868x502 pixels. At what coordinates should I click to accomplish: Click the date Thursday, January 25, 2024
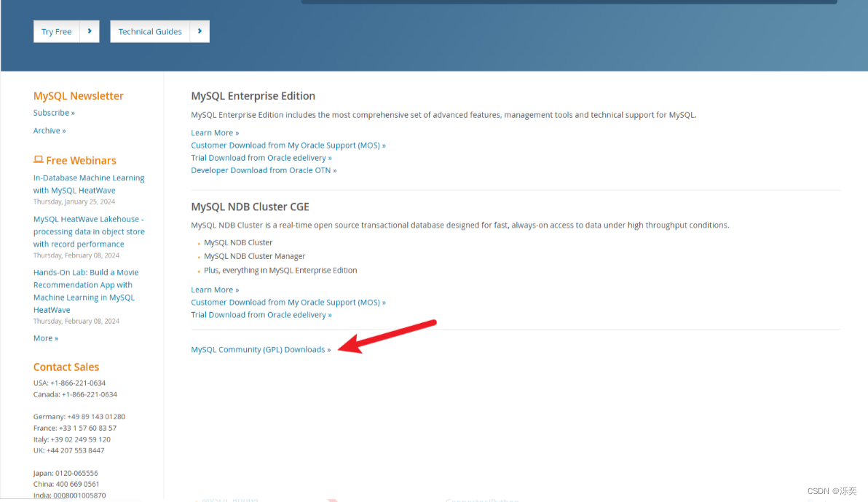(x=74, y=202)
